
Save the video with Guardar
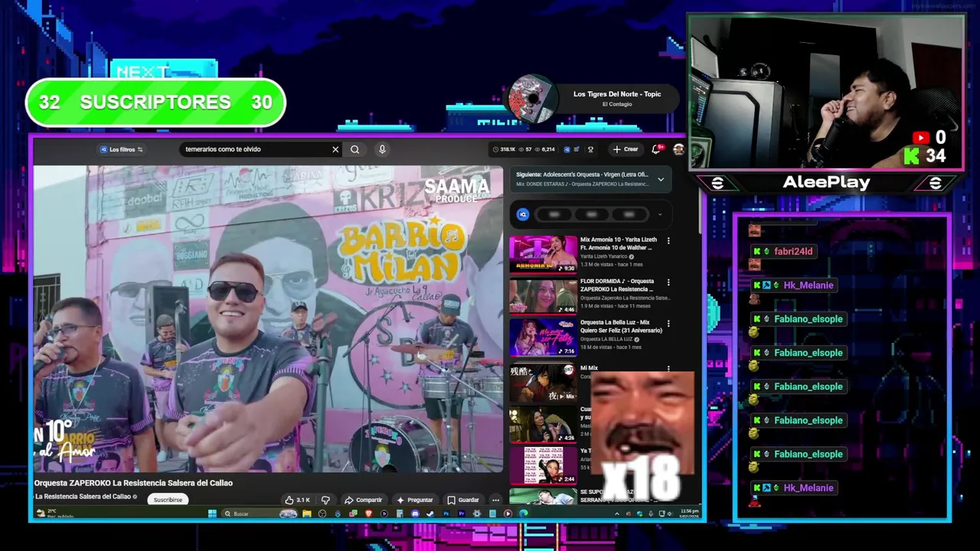point(463,500)
